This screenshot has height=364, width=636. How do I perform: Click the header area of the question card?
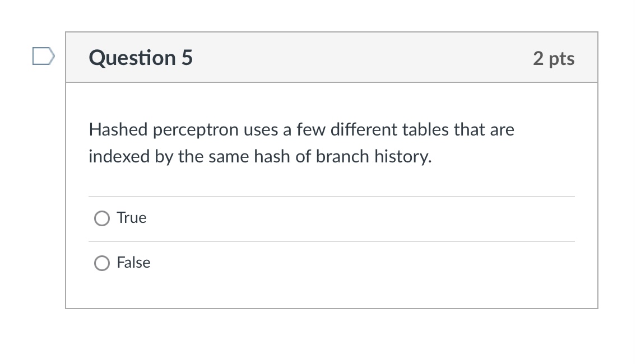332,57
